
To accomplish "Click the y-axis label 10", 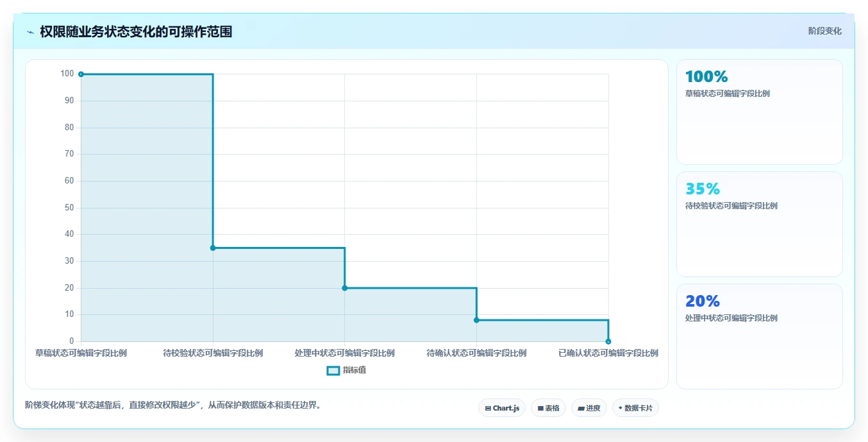I will point(69,314).
